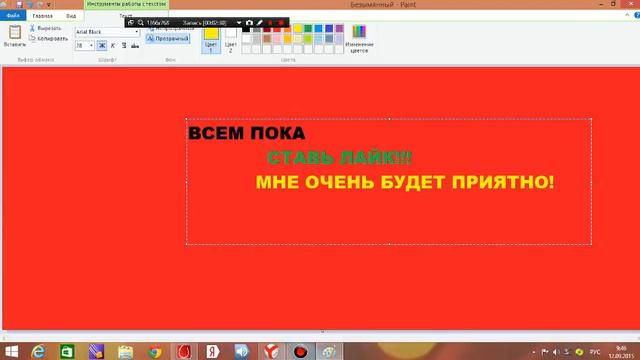The height and width of the screenshot is (360, 640).
Task: Launch Internet Explorer from the taskbar
Action: pyautogui.click(x=38, y=351)
